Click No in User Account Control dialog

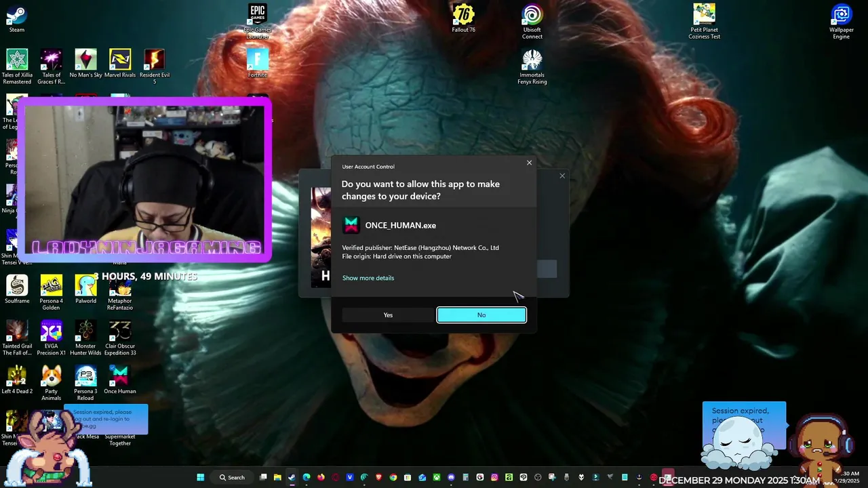[481, 315]
